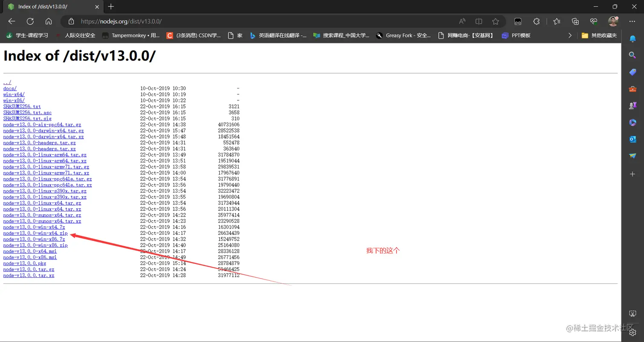Open 英语翻译在线翻译 bookmark
Viewport: 644px width, 342px height.
tap(278, 35)
